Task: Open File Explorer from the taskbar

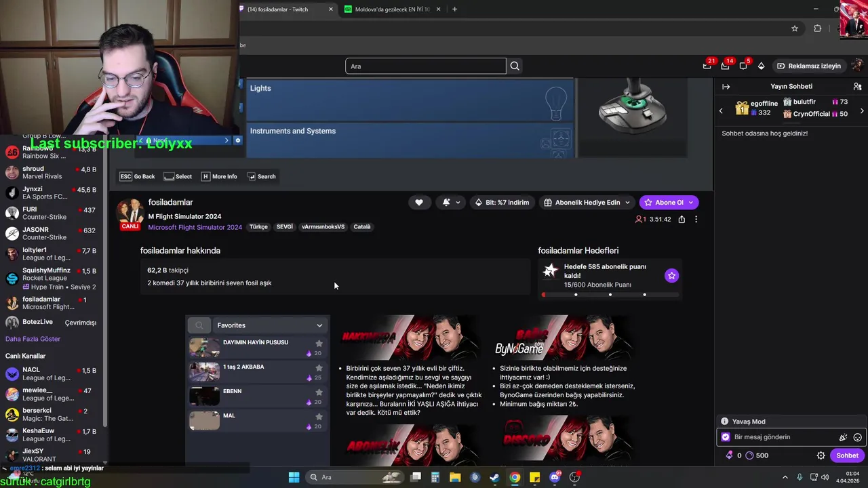Action: pos(455,477)
